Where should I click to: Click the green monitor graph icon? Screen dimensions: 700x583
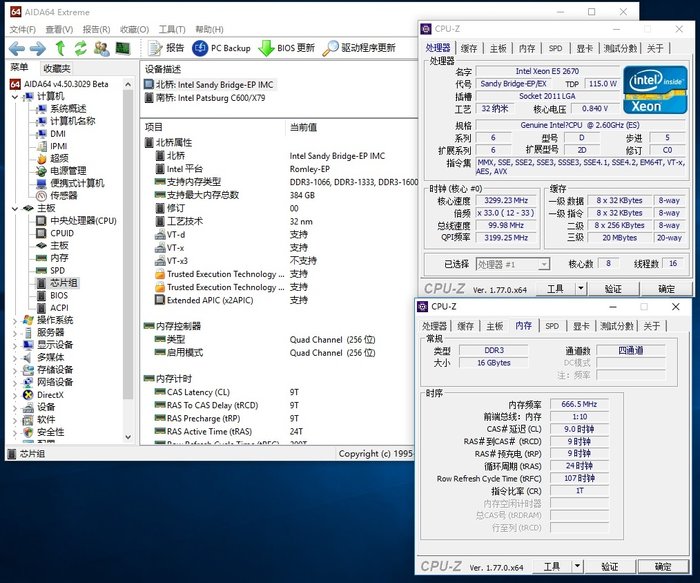click(x=122, y=48)
